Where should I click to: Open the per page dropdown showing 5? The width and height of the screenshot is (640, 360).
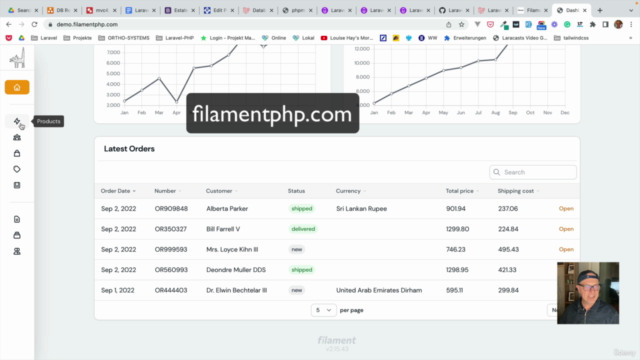pyautogui.click(x=323, y=310)
